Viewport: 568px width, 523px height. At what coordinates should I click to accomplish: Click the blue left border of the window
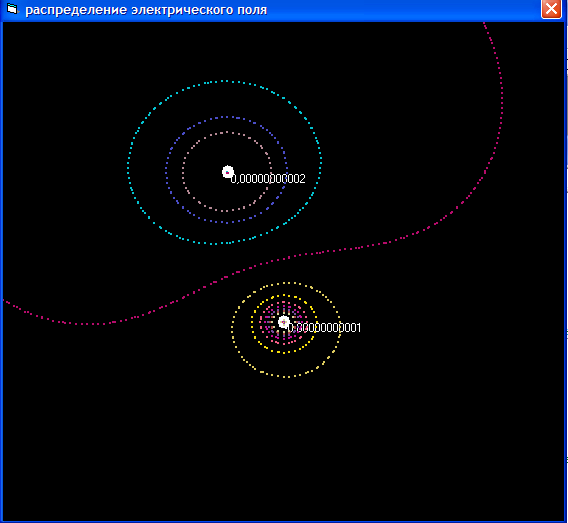pos(1,272)
